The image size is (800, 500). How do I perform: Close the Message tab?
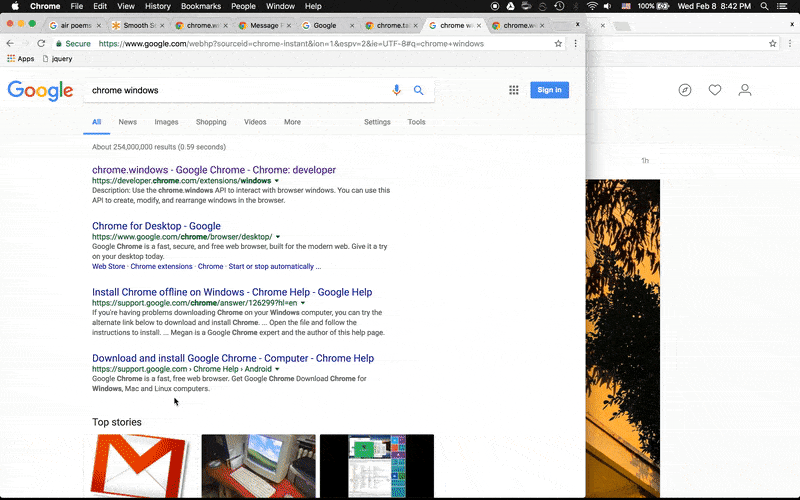[x=289, y=25]
